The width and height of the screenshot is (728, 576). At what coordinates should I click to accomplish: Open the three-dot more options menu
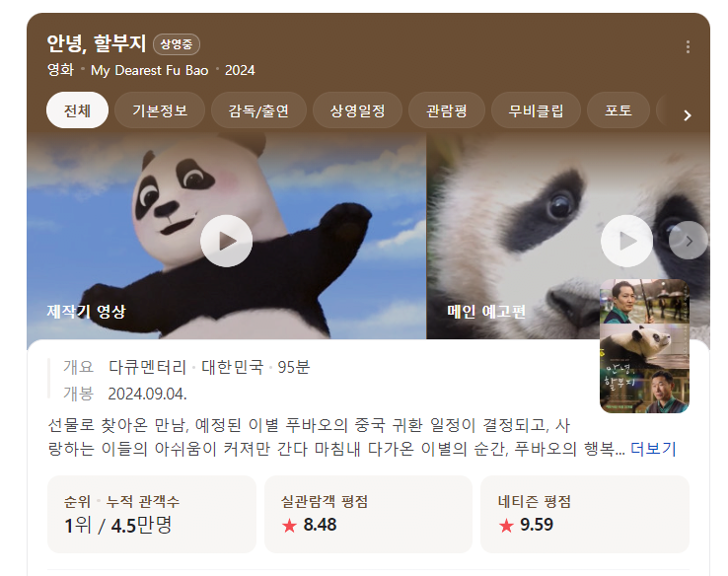click(688, 47)
